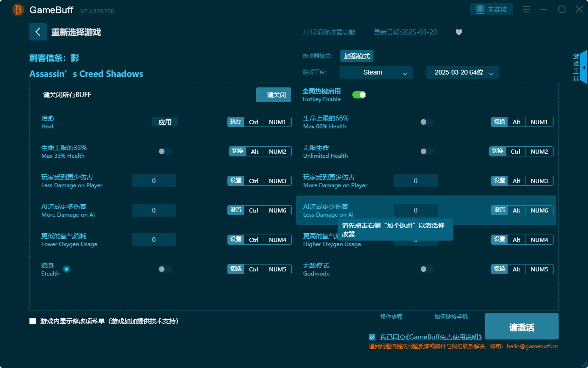Apply the Heal cheat with 应用 button
This screenshot has width=588, height=368.
pos(164,121)
